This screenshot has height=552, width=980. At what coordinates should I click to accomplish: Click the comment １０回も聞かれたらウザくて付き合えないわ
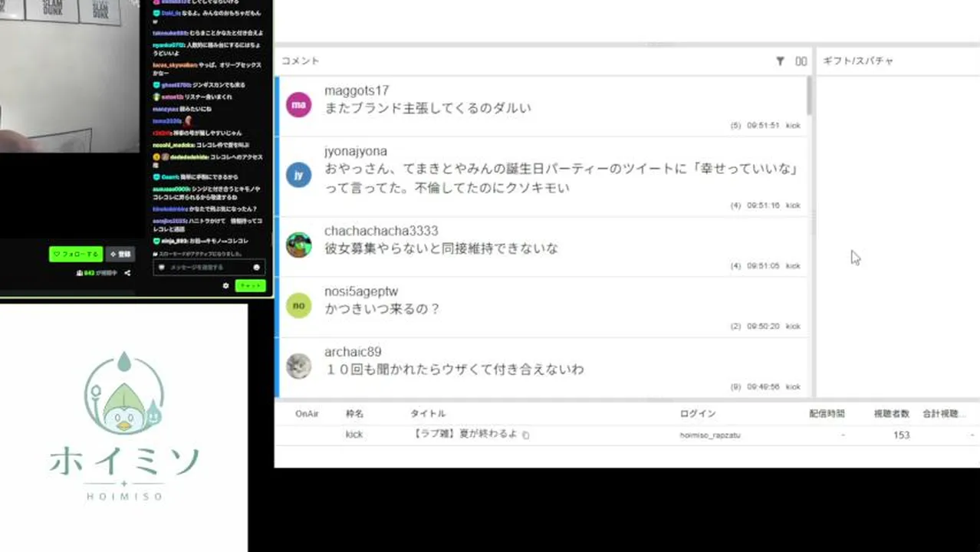tap(454, 370)
